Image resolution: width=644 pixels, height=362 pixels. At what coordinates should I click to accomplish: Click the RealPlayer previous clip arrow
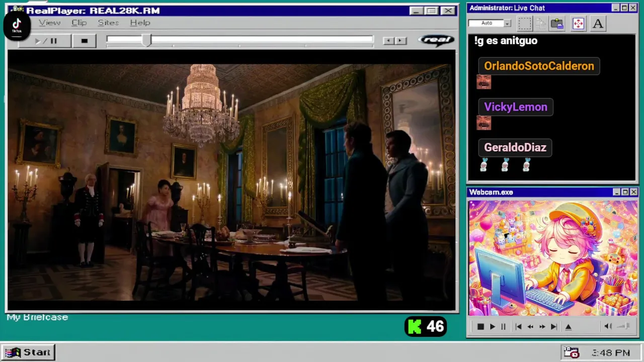point(389,41)
